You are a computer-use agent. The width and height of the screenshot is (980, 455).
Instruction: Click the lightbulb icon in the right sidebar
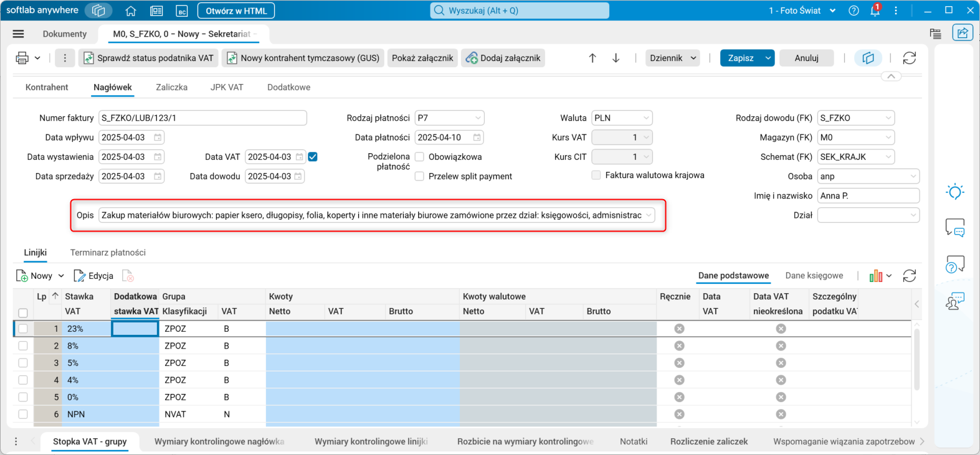pyautogui.click(x=955, y=192)
